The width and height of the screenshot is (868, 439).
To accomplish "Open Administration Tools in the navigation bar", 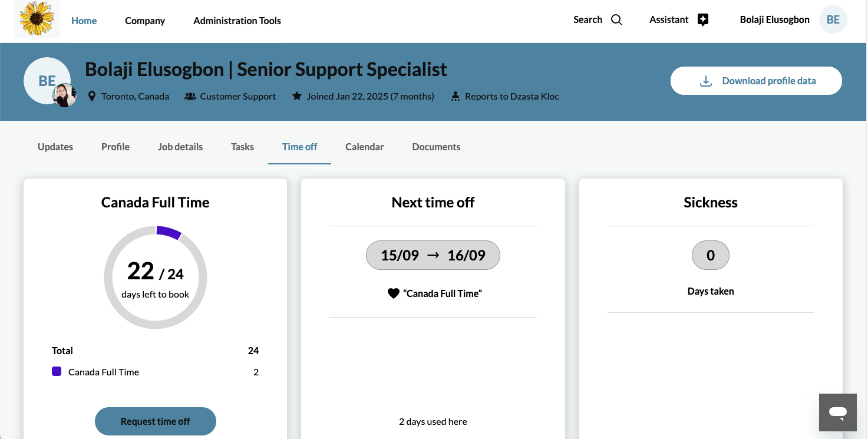I will [237, 20].
